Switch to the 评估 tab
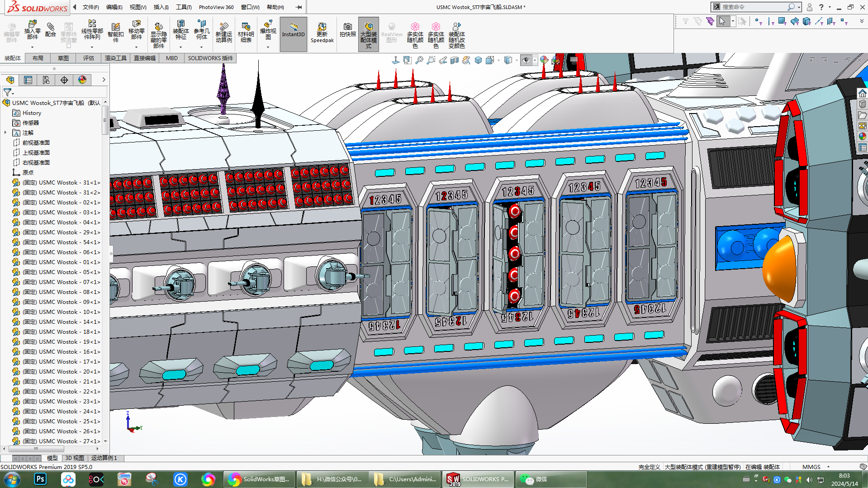This screenshot has height=488, width=868. tap(88, 58)
